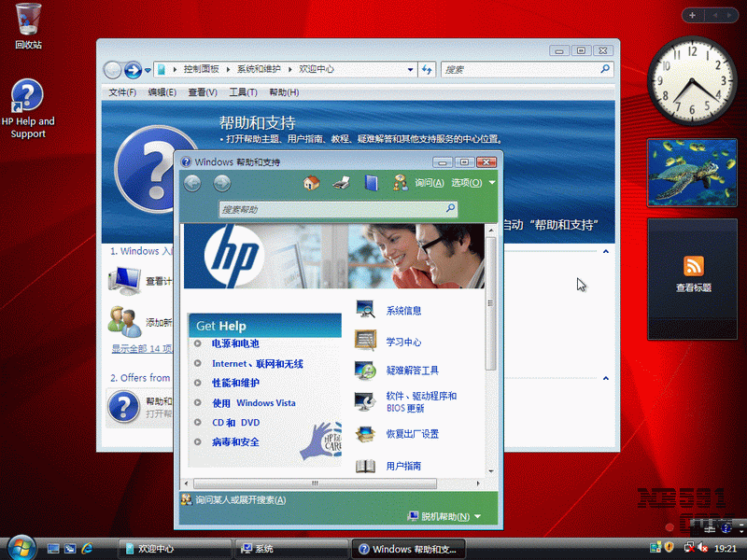Open the 脱机帮助(N) dropdown

coord(444,516)
